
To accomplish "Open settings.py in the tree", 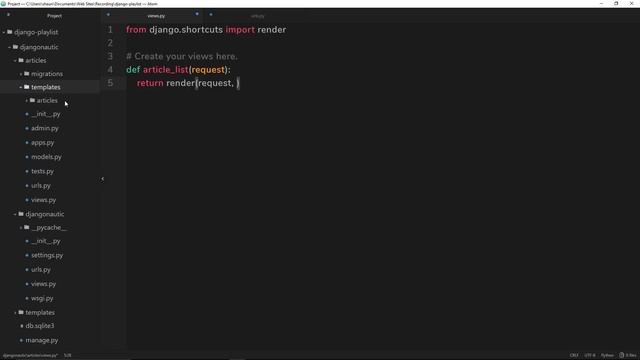I will (47, 256).
